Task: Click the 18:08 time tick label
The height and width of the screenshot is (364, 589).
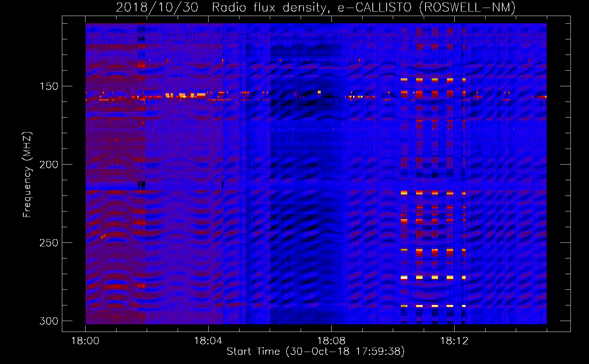Action: coord(331,341)
